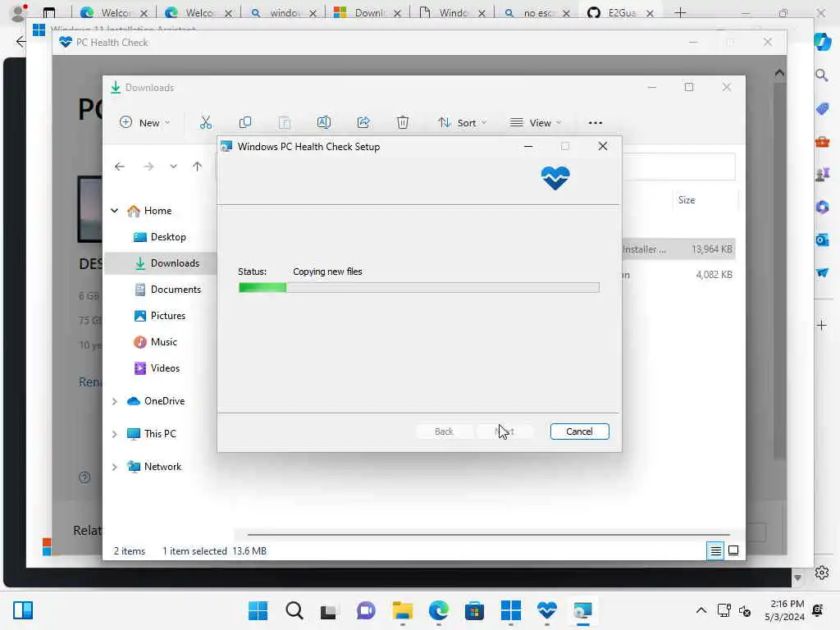
Task: Select the file sized 4,082 KB
Action: pos(678,275)
